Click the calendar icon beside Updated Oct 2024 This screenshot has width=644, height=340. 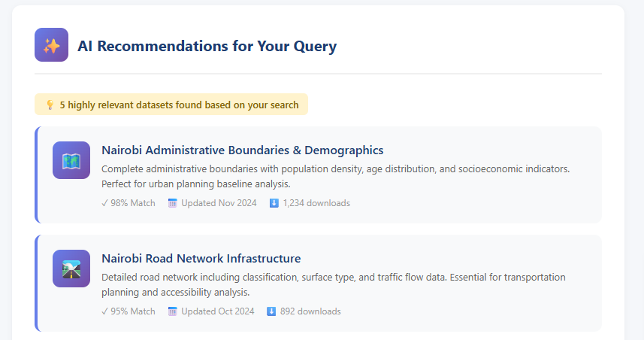(173, 311)
